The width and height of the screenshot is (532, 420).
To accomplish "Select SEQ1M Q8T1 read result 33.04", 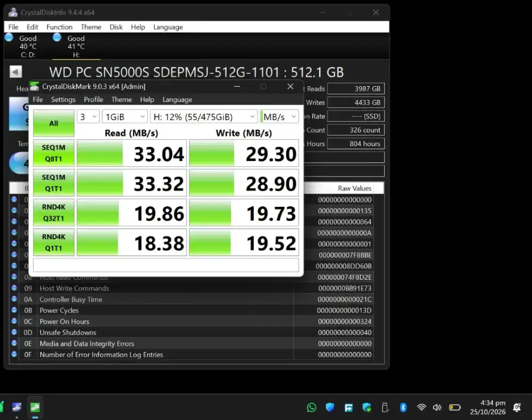I will click(131, 153).
